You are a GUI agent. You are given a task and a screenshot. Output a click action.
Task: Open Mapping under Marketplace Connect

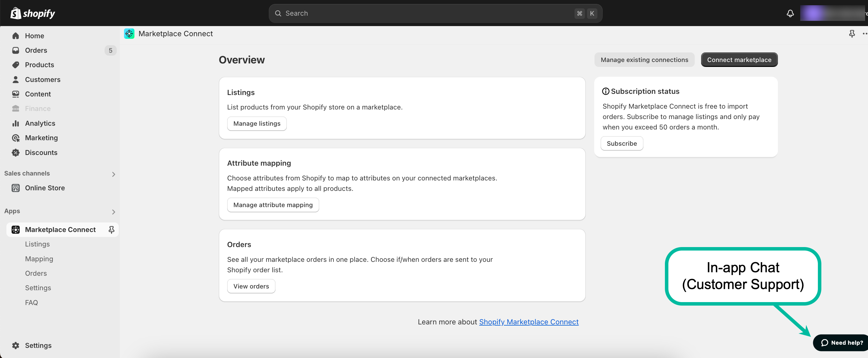click(x=39, y=259)
